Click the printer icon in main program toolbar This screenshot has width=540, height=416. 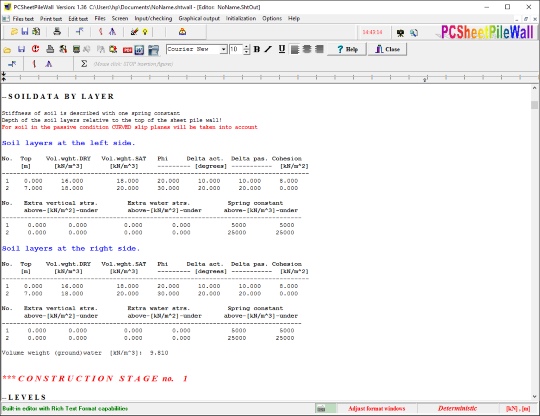57,32
